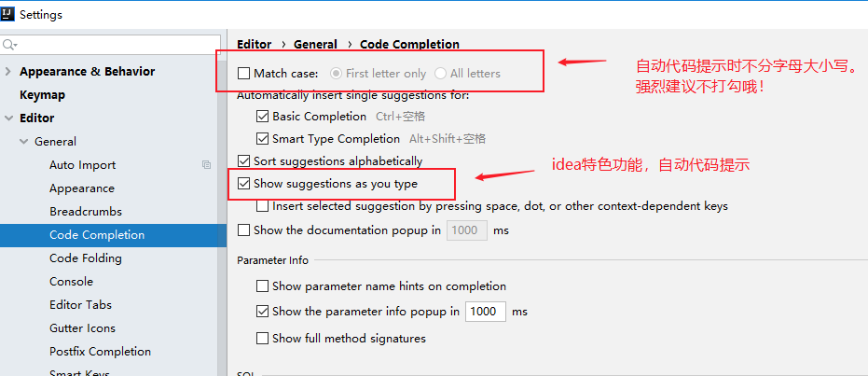Click the General breadcrumb link

315,44
